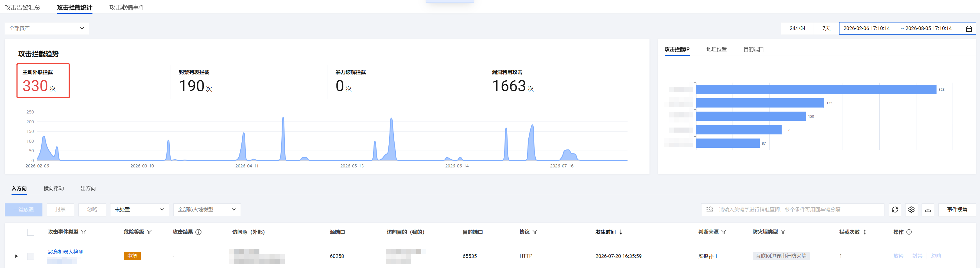Select the 攻击拦截IP chart tab
Viewport: 980px width, 268px height.
coord(677,49)
